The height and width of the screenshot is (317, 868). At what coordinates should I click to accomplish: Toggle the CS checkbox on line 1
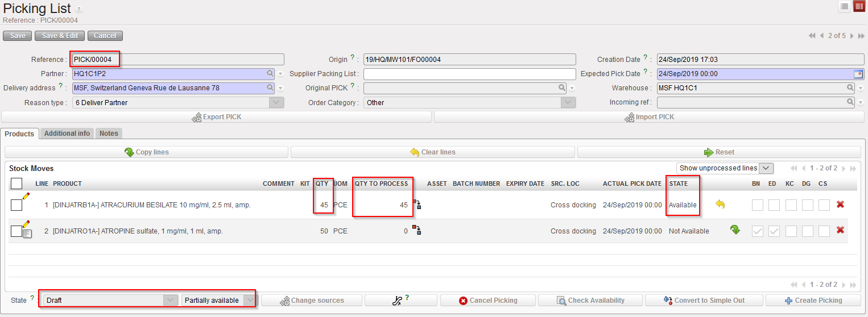[x=824, y=205]
